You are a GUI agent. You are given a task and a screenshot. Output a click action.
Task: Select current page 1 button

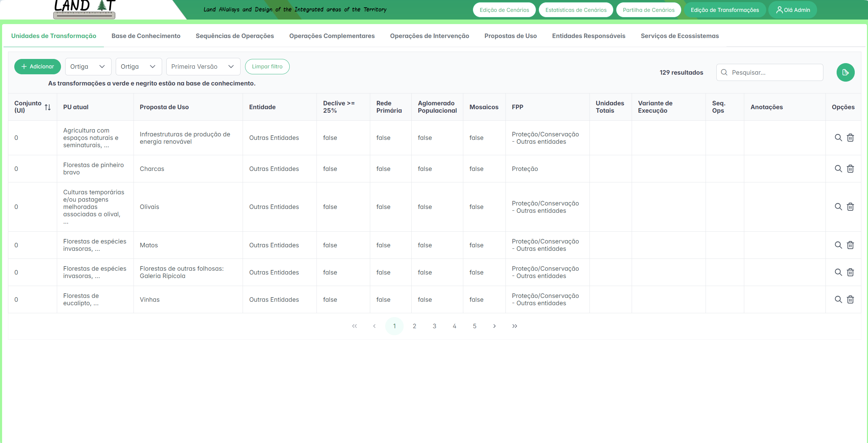pos(394,326)
